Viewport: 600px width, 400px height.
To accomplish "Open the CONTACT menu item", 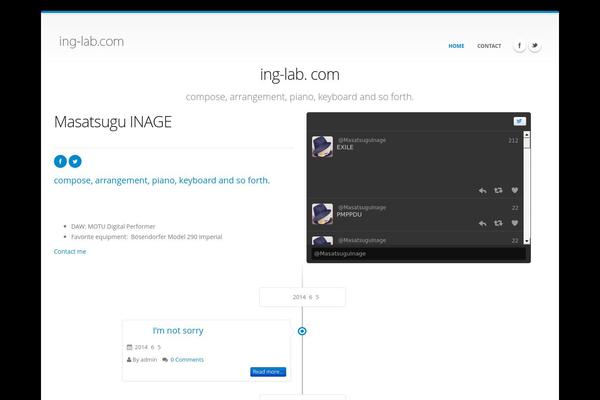I will point(489,46).
